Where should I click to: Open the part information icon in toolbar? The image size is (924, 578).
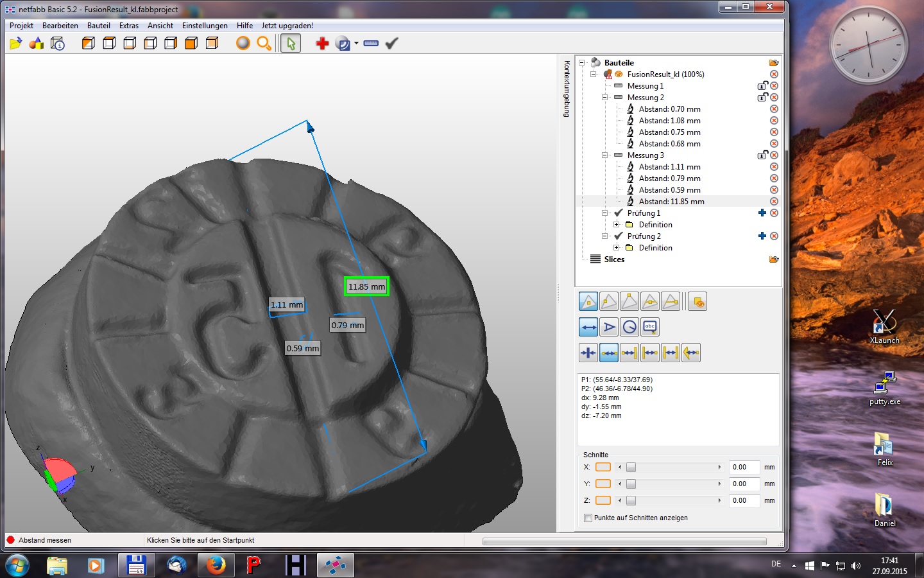[x=58, y=43]
